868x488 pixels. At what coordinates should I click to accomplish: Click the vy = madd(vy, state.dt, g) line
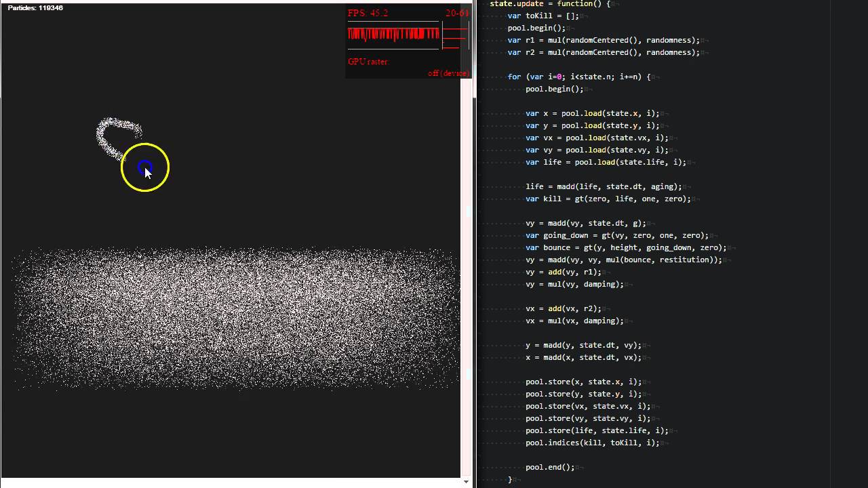tap(586, 223)
